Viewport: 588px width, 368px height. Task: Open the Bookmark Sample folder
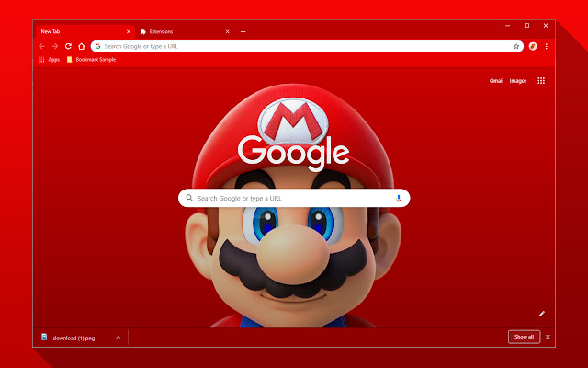(x=91, y=59)
